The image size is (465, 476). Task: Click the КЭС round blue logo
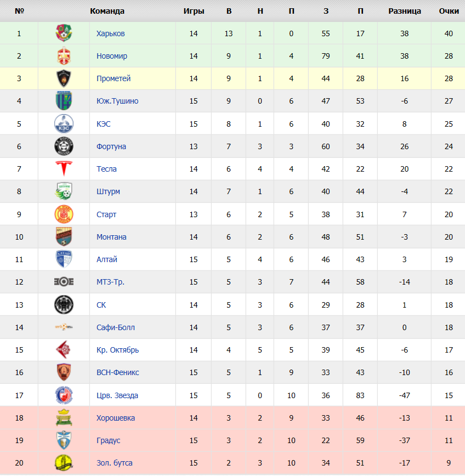[64, 123]
